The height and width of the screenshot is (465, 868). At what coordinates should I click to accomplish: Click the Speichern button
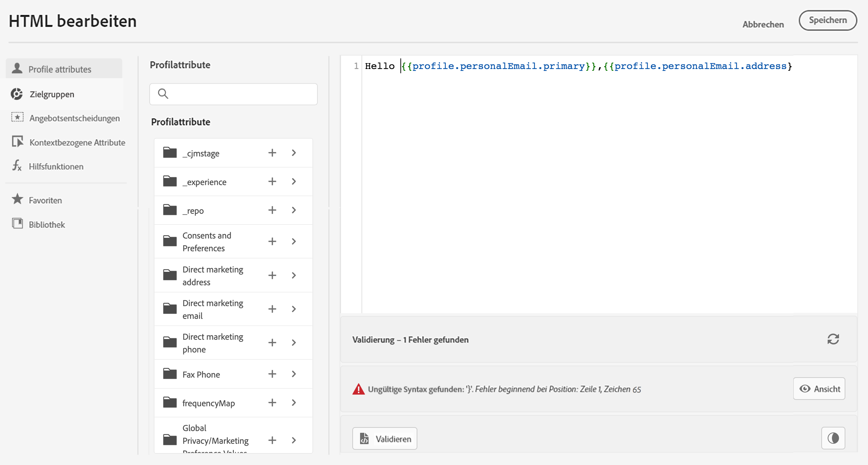[827, 20]
